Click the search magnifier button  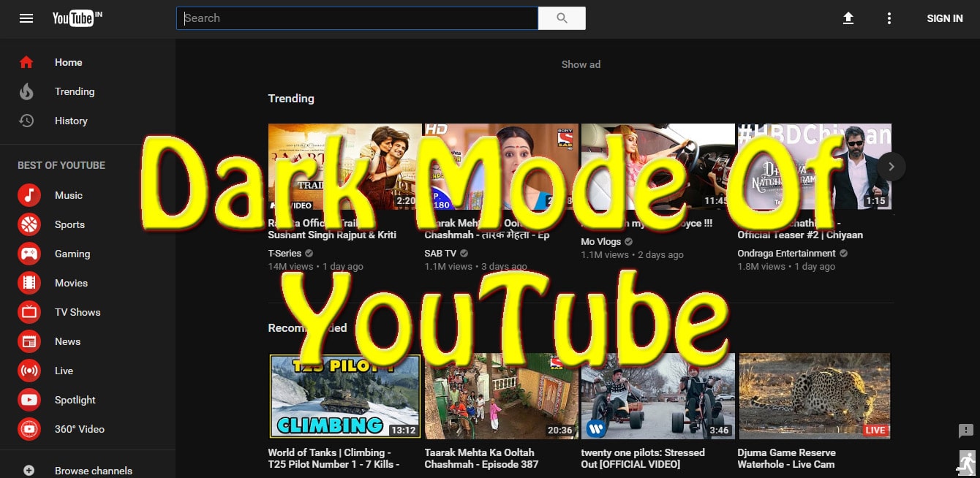pyautogui.click(x=562, y=18)
